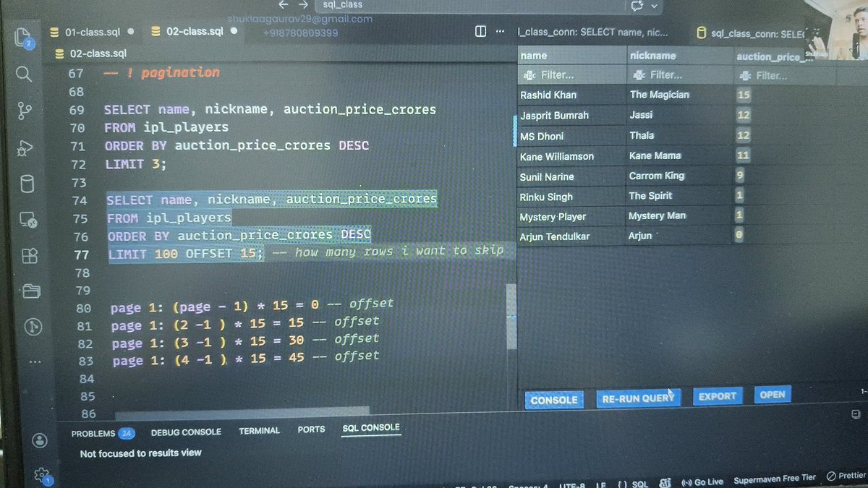Split the editor right

tap(481, 31)
